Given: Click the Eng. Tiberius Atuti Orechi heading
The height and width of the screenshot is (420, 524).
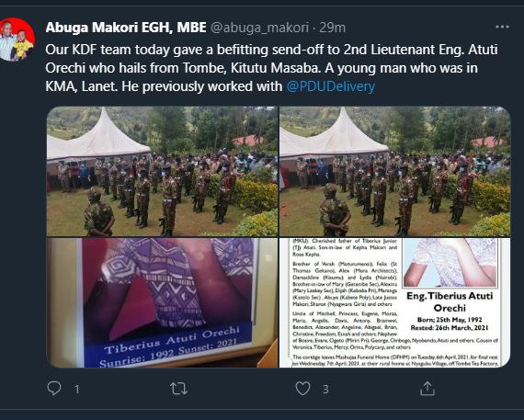Looking at the screenshot, I should (450, 301).
